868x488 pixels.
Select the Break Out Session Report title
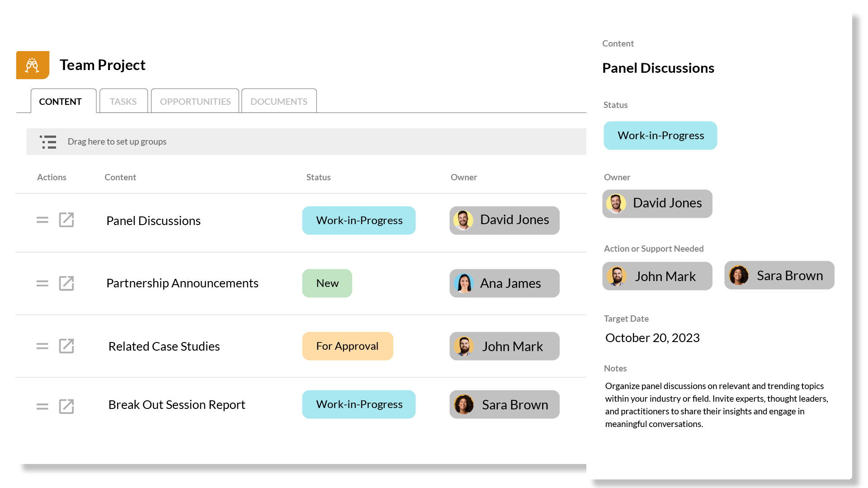177,404
